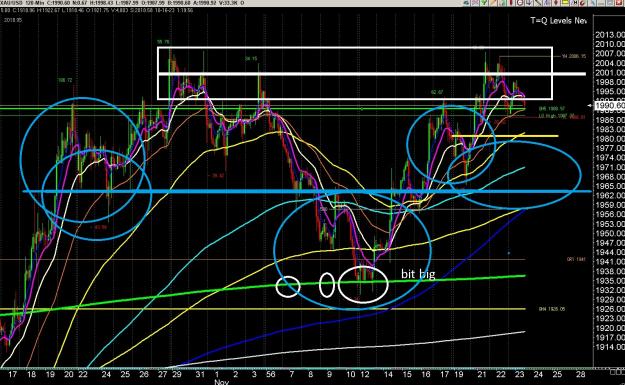
Task: Click the T=Q Levels Nov chart title
Action: click(x=558, y=21)
